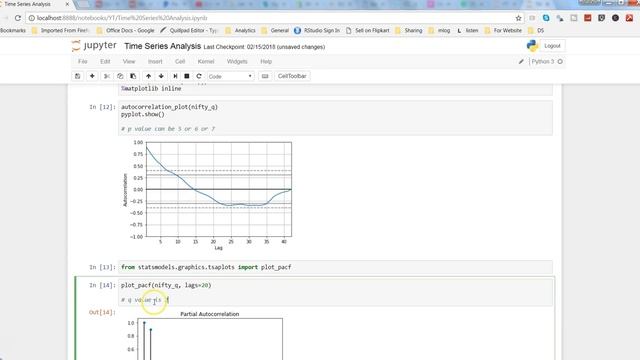640x360 pixels.
Task: Insert a new cell below with plus icon
Action: (x=92, y=76)
